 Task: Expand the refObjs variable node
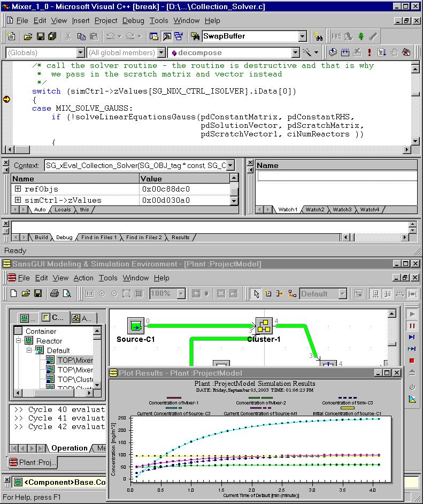point(18,189)
